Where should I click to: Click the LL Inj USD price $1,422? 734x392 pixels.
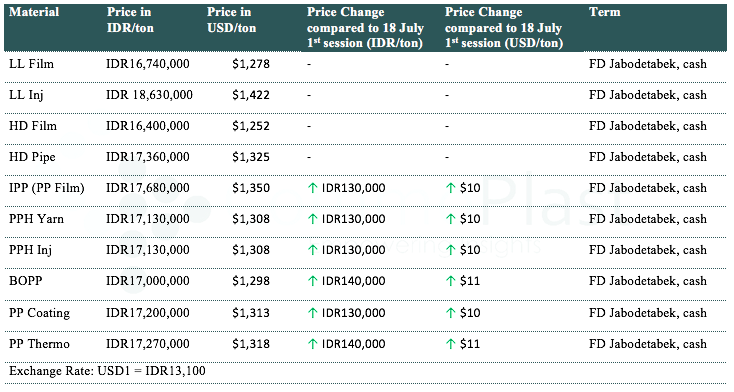point(251,95)
